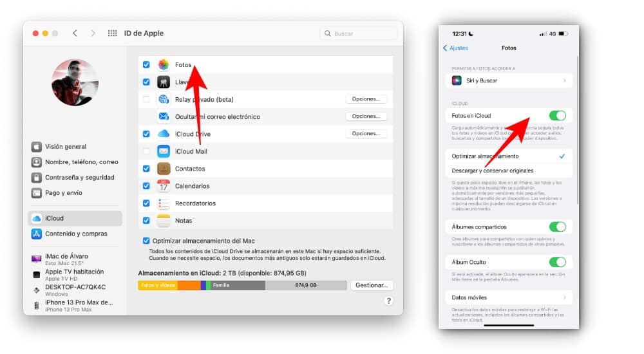Screen dimensions: 644x354
Task: Open the show-all grid icon in toolbar
Action: tap(112, 33)
